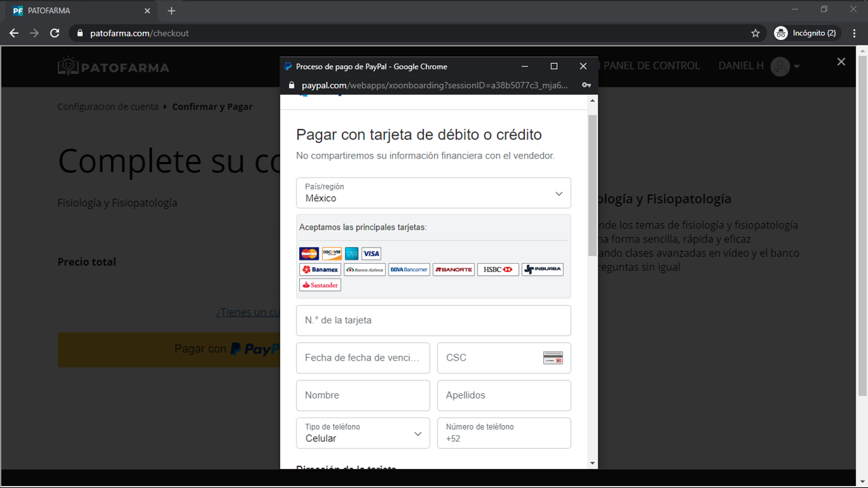The width and height of the screenshot is (868, 488).
Task: Click the DANIEL H user avatar
Action: coord(780,66)
